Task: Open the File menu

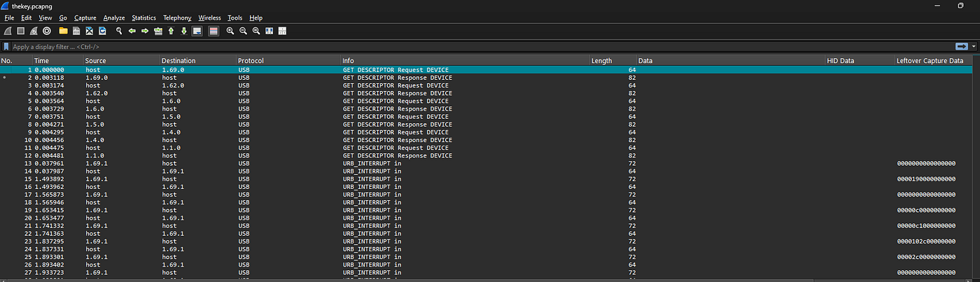Action: click(9, 17)
